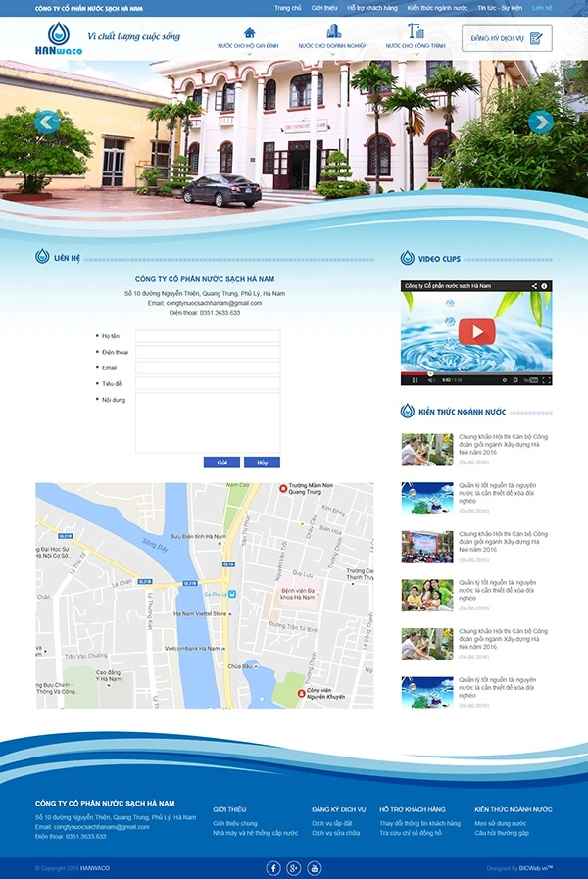The width and height of the screenshot is (588, 879).
Task: Open footer link Câu hỏi thường gặp
Action: tap(502, 833)
